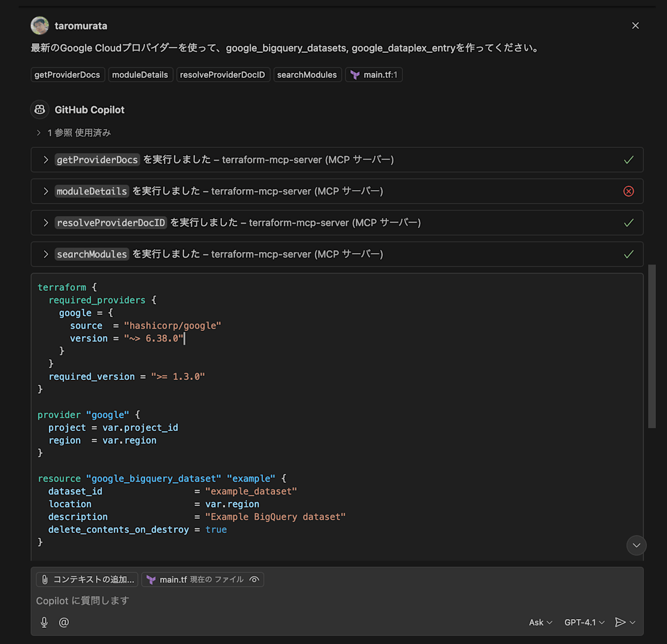The width and height of the screenshot is (667, 644).
Task: Click the red error icon on moduleDetails row
Action: coord(629,191)
